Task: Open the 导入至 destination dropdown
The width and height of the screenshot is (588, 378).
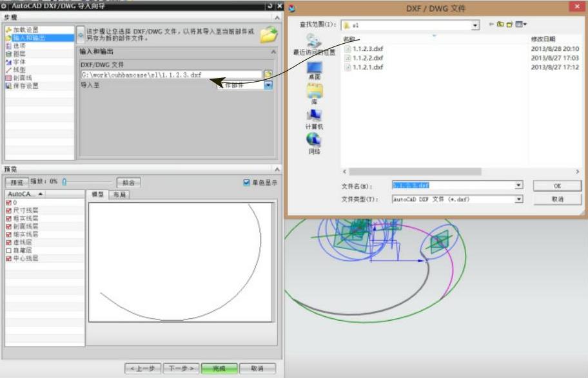Action: point(268,86)
